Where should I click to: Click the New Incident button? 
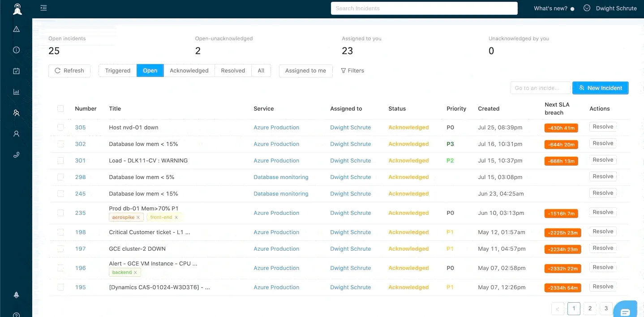(x=600, y=88)
